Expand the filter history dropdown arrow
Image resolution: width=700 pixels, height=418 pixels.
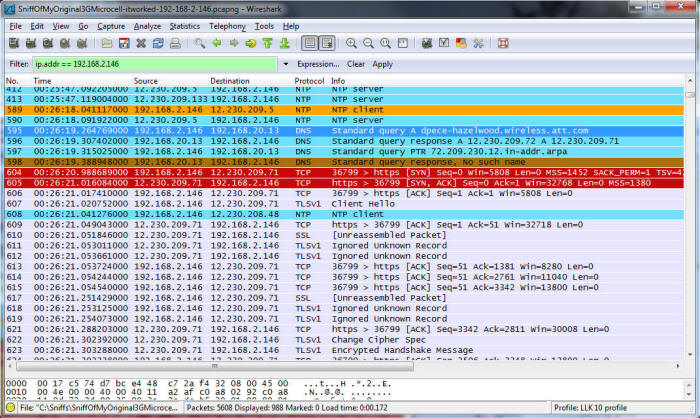[286, 64]
